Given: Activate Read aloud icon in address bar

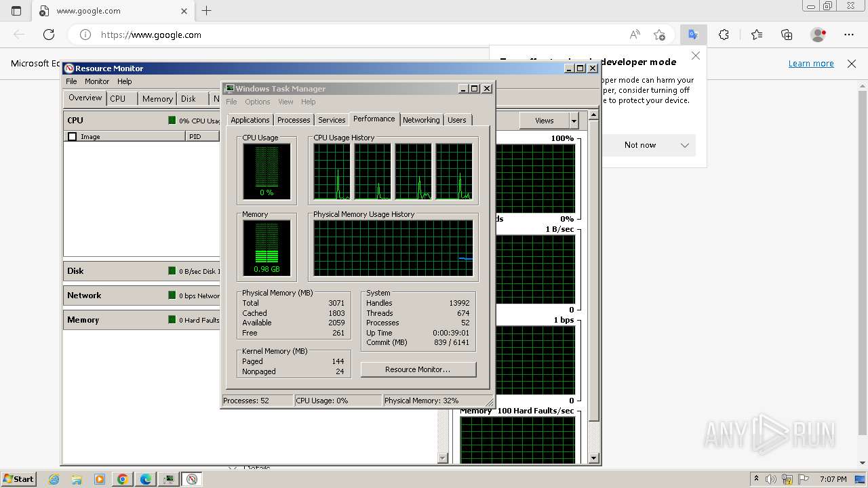Looking at the screenshot, I should (635, 35).
